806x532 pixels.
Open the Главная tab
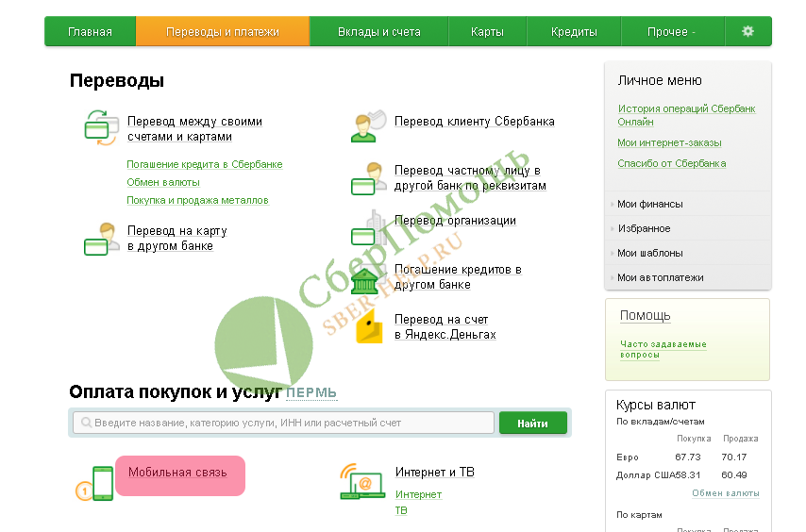[x=90, y=31]
